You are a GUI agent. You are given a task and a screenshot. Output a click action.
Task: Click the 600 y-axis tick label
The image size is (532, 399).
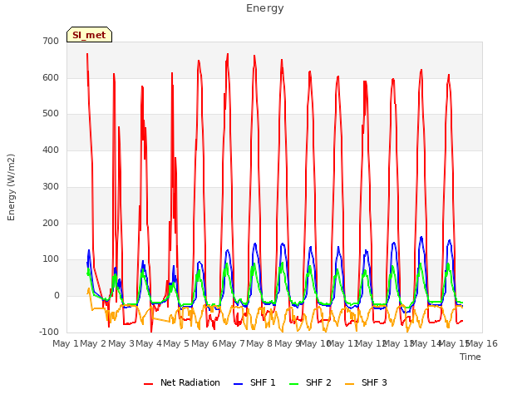[x=51, y=77]
